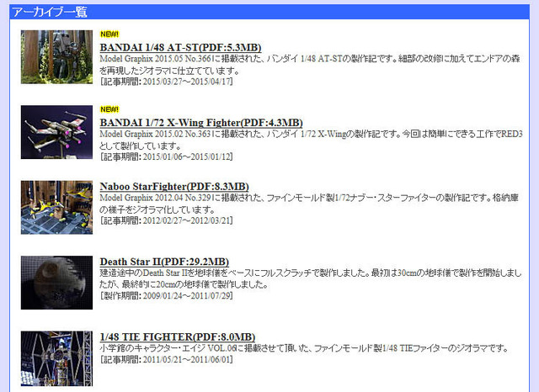Open the 1/48 TIE FIGHTER PDF link

pyautogui.click(x=178, y=336)
